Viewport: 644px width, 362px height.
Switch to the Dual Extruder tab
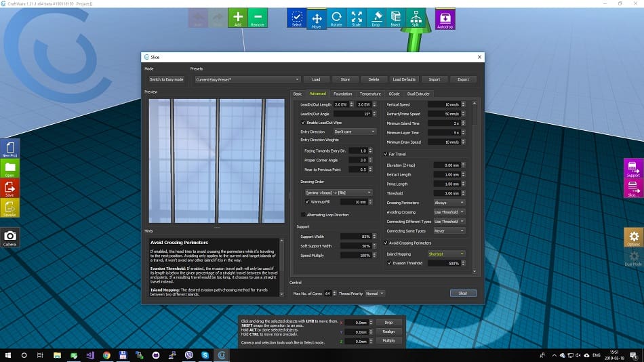(x=418, y=94)
